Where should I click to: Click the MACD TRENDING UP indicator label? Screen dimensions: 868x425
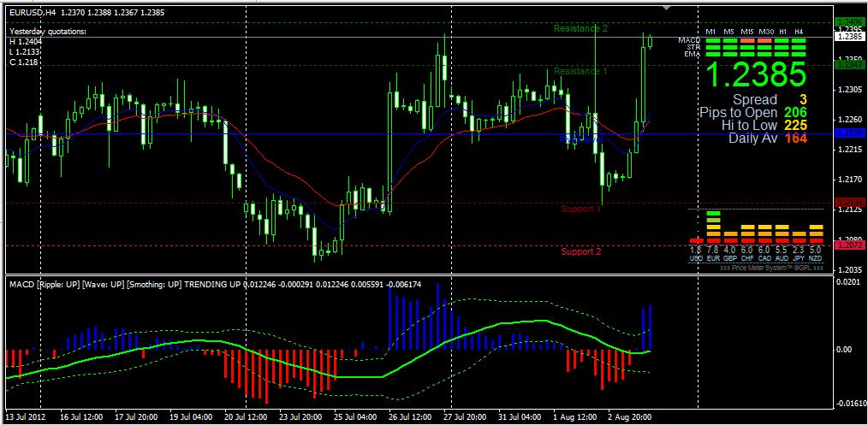pos(214,284)
